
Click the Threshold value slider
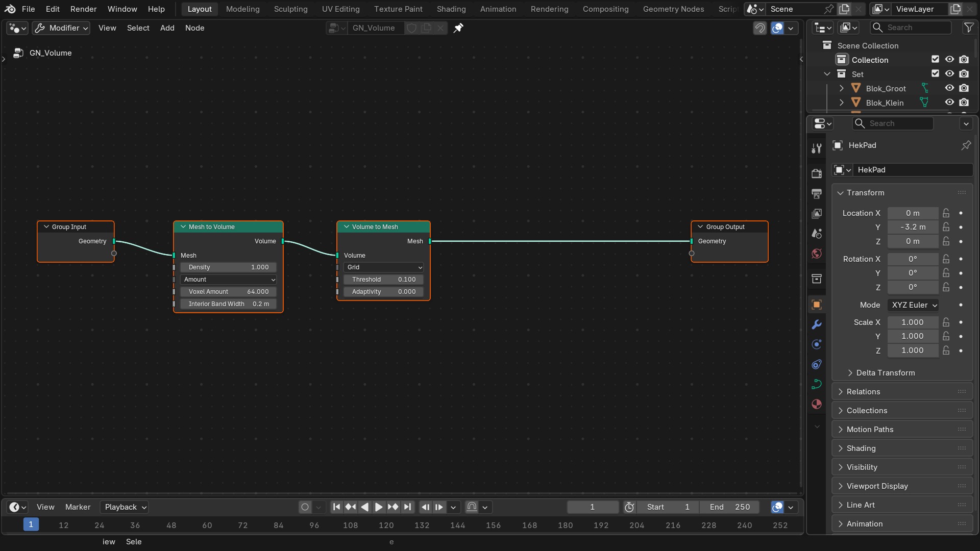click(x=383, y=280)
